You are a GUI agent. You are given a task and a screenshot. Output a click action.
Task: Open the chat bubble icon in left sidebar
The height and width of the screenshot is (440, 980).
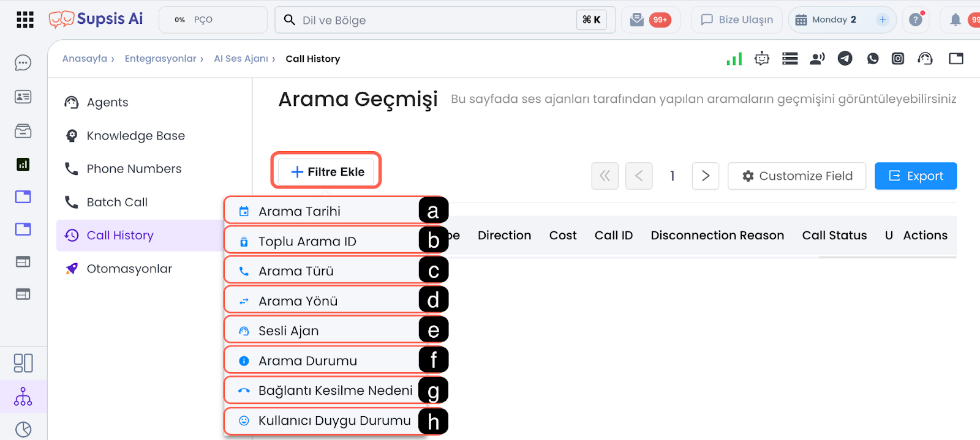[23, 62]
